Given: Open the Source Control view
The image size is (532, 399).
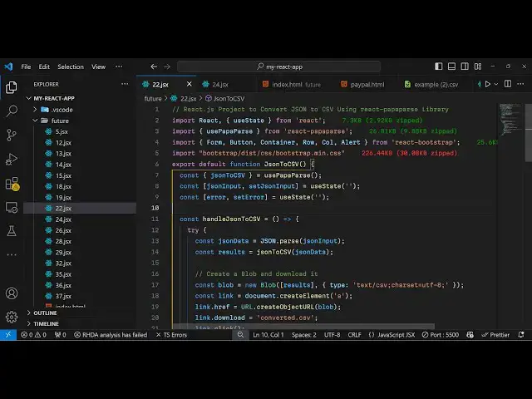Looking at the screenshot, I should [12, 135].
